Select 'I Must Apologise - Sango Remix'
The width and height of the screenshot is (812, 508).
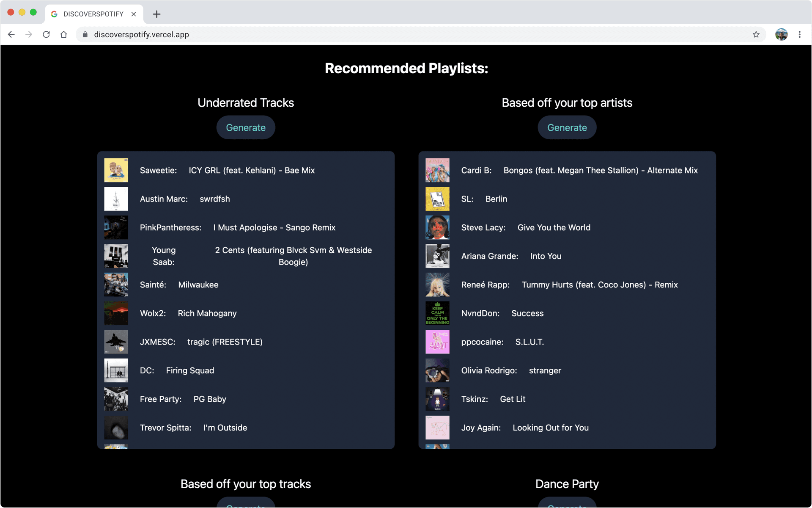coord(274,227)
